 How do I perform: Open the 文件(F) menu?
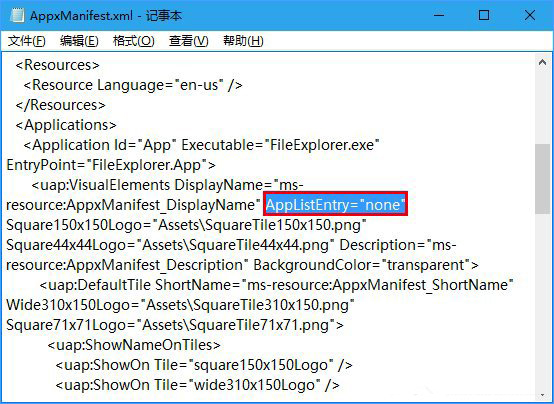click(x=26, y=41)
